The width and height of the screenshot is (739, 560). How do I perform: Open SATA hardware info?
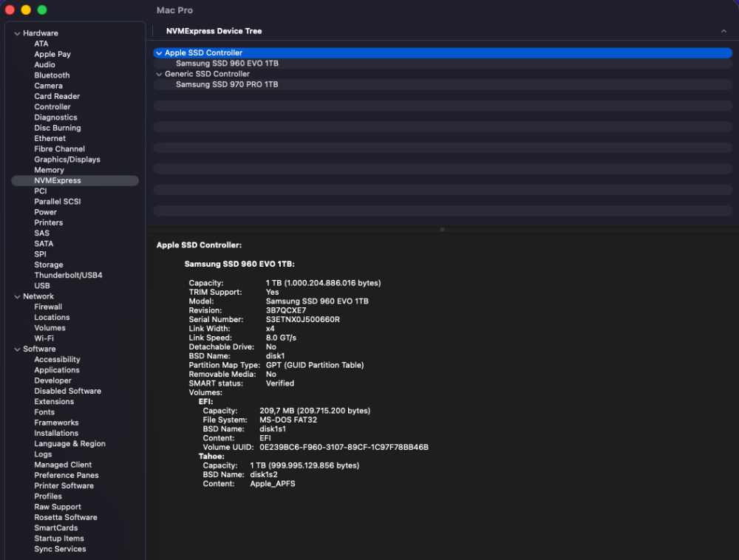(x=44, y=244)
